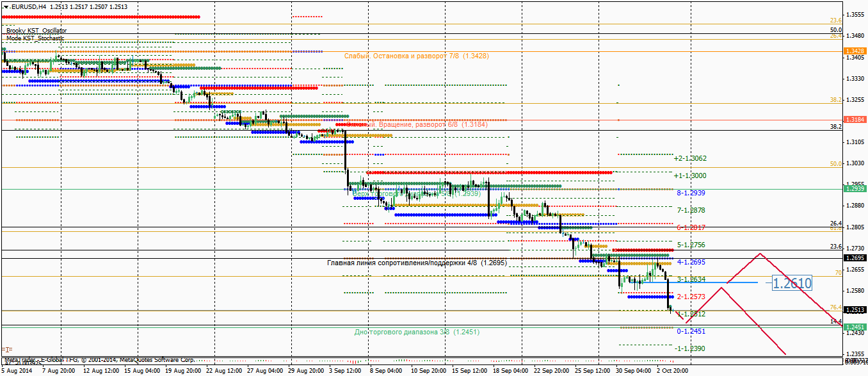Image resolution: width=868 pixels, height=376 pixels.
Task: Click the '30 Sep 04:00' time axis label
Action: pyautogui.click(x=633, y=371)
